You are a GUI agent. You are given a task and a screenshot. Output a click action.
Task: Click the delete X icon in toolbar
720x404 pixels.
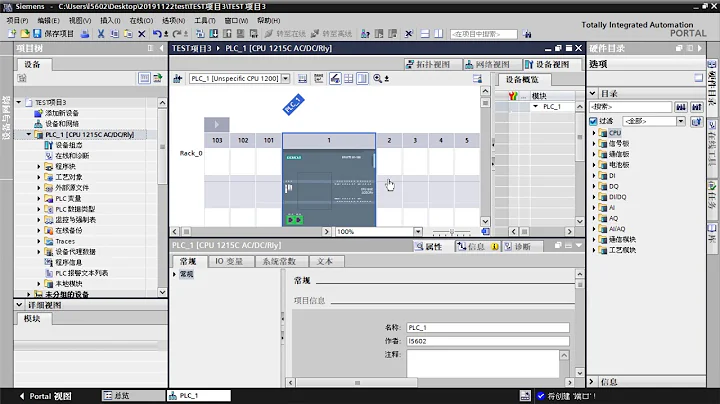pyautogui.click(x=141, y=34)
